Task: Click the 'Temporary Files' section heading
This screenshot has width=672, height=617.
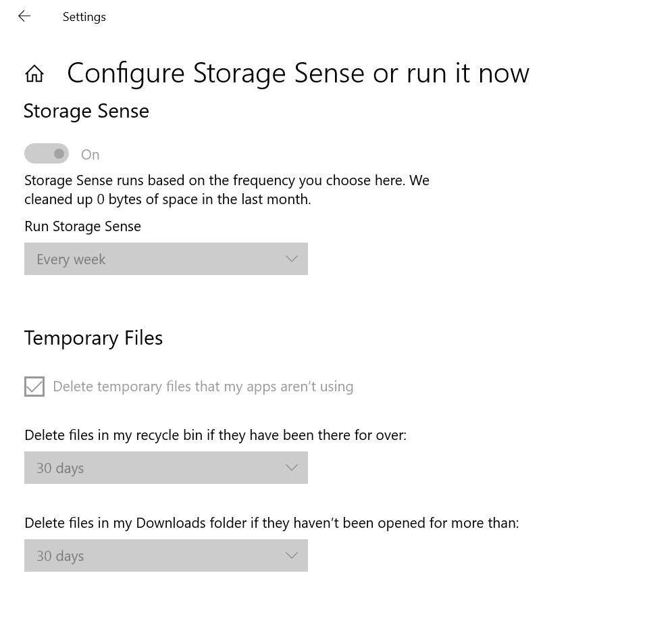Action: click(94, 338)
